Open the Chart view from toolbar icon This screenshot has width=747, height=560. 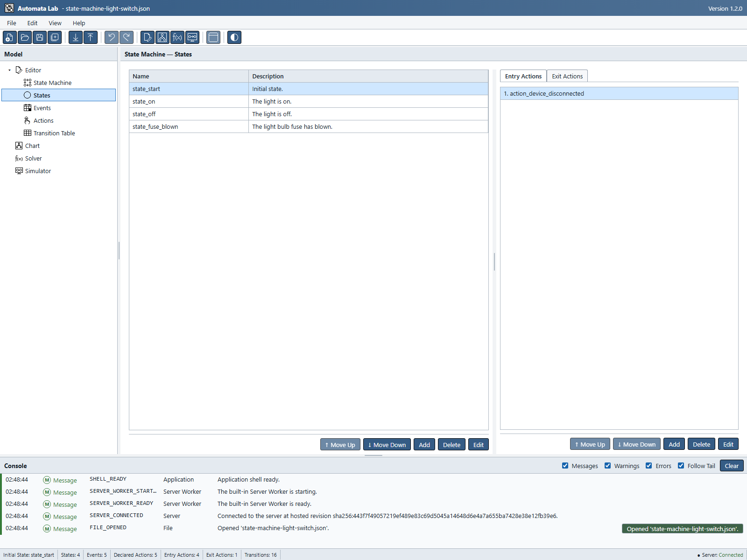162,37
